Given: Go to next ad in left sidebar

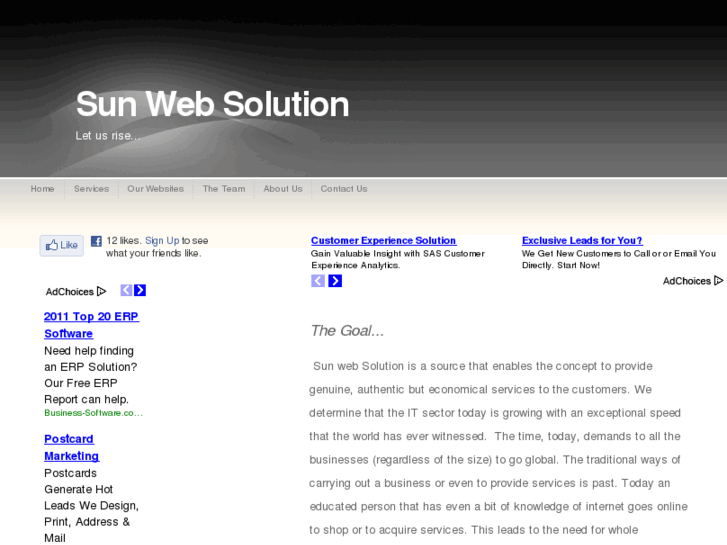Looking at the screenshot, I should pos(140,290).
